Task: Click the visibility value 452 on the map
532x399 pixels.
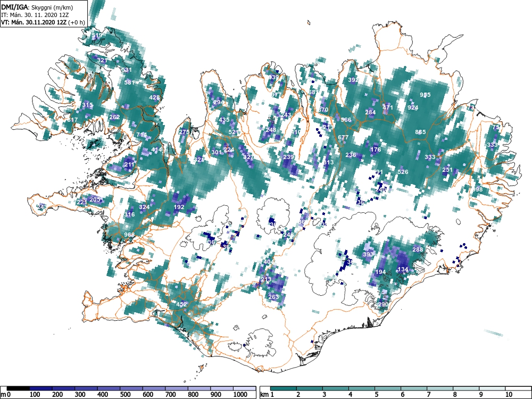Action: (181, 304)
